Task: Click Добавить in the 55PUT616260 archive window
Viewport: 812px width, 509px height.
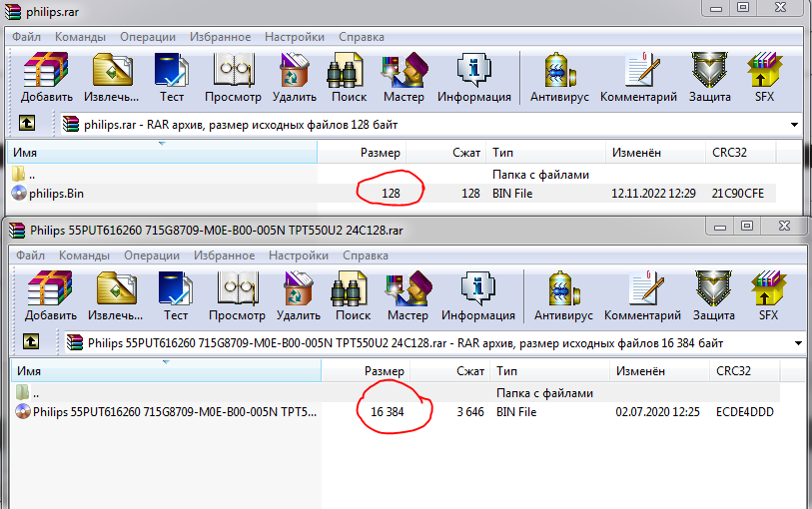Action: 51,295
